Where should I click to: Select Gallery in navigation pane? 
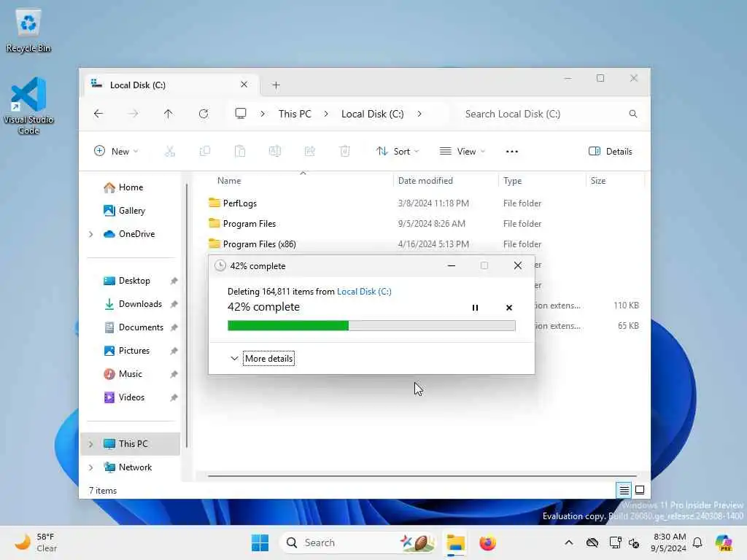pos(131,211)
